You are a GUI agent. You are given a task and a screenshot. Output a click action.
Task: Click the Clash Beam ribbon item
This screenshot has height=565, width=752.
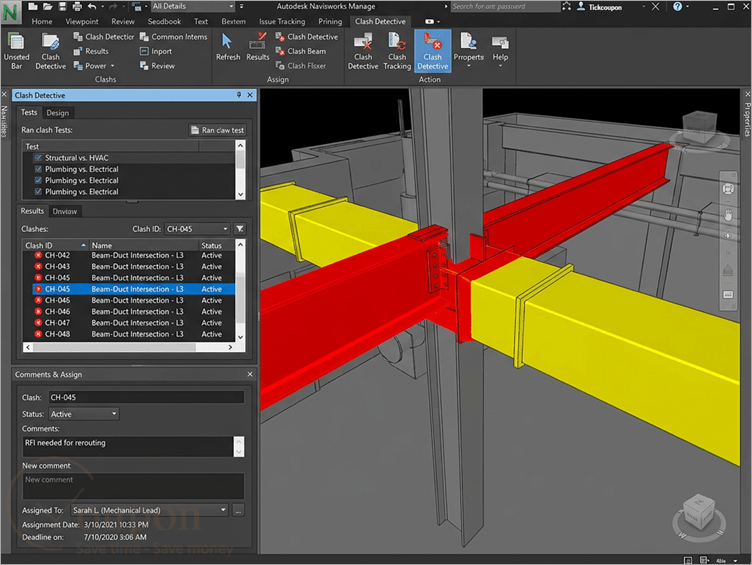click(301, 51)
